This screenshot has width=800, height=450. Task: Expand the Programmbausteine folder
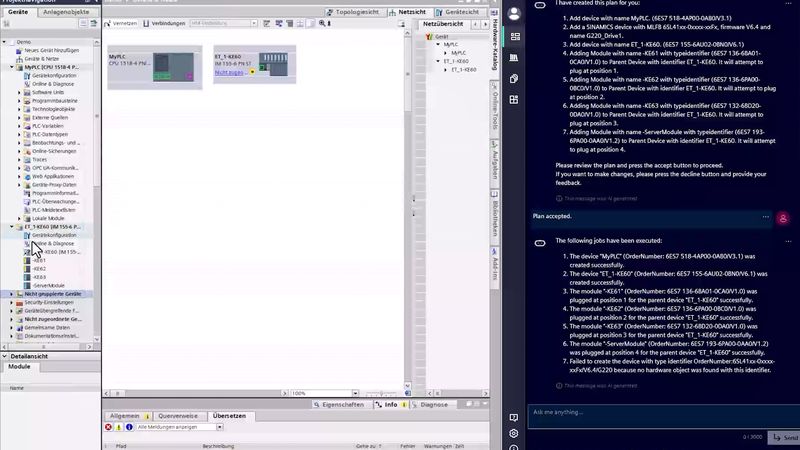click(19, 101)
